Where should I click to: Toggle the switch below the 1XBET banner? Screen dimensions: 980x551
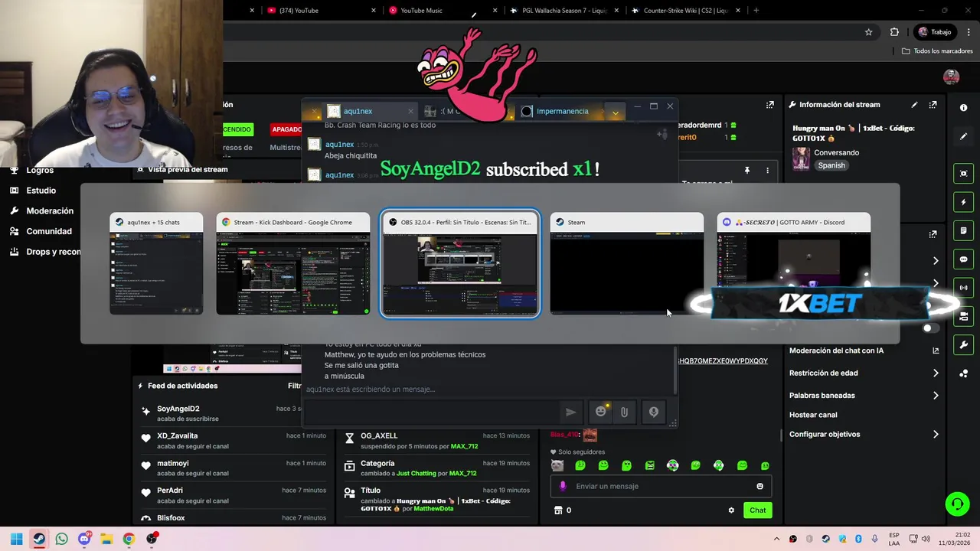931,328
